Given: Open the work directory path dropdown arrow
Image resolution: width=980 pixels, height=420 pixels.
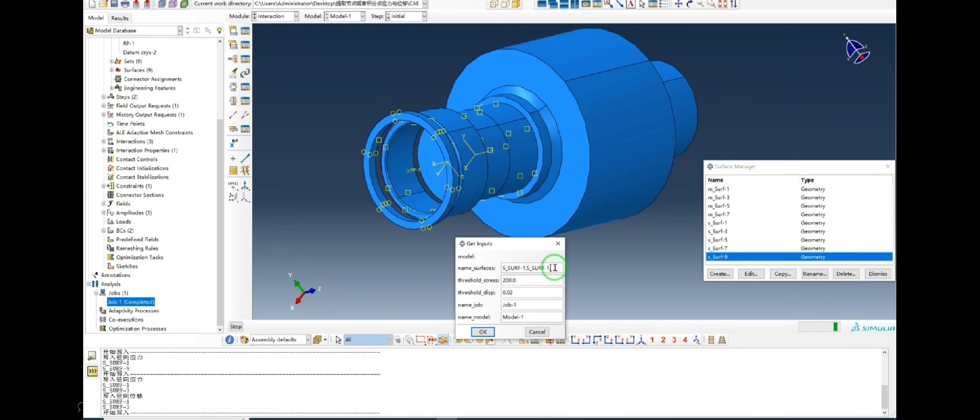Looking at the screenshot, I should (425, 4).
